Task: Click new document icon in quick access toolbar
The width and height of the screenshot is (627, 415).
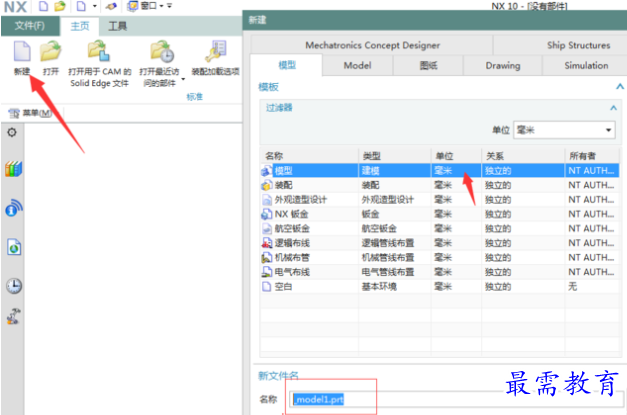Action: coord(43,6)
